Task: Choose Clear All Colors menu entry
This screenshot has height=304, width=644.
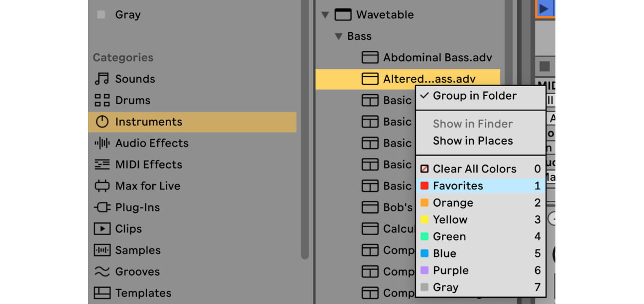Action: point(481,169)
